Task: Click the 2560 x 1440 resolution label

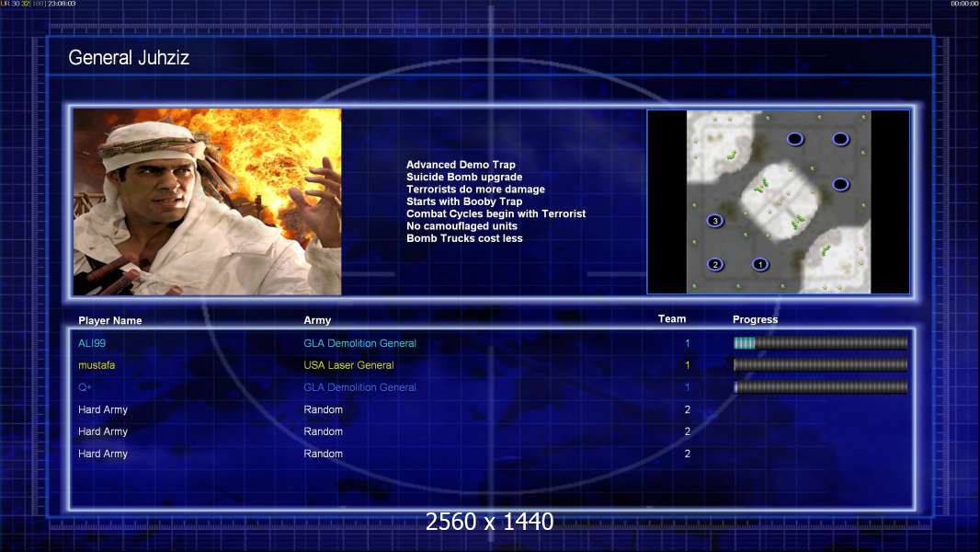Action: [489, 523]
